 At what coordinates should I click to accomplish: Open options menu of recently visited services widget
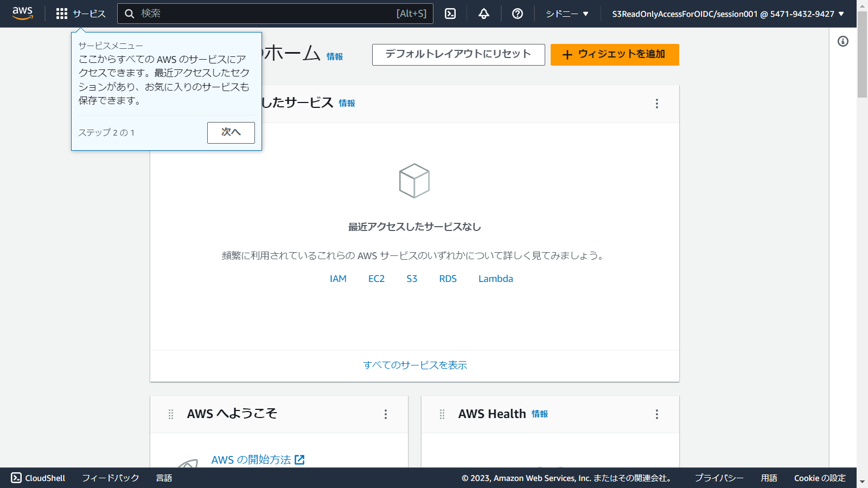pyautogui.click(x=657, y=104)
